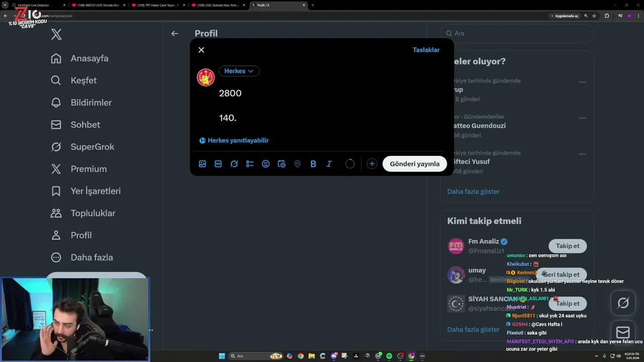Open the emoji picker
Screen dimensions: 644x362
pos(266,164)
